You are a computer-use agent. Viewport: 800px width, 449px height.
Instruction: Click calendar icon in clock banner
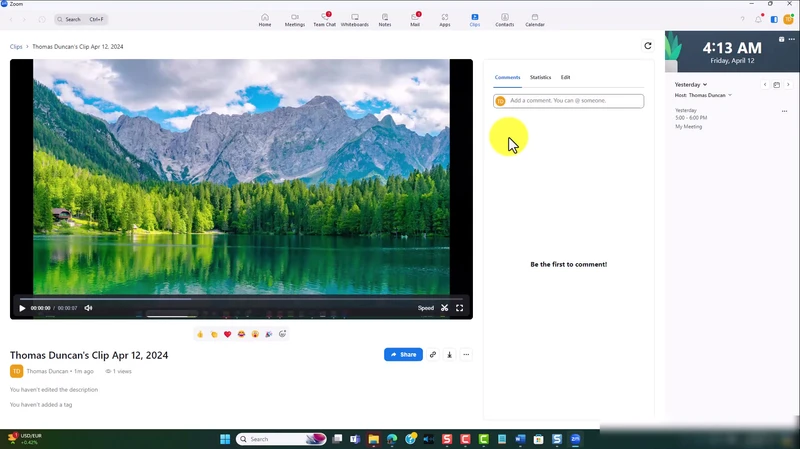(x=781, y=39)
